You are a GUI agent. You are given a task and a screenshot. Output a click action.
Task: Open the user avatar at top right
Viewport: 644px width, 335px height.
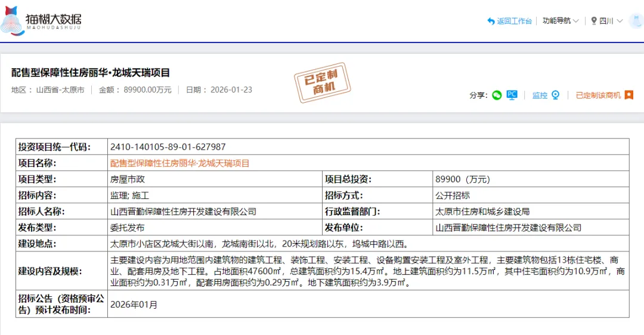pos(637,20)
